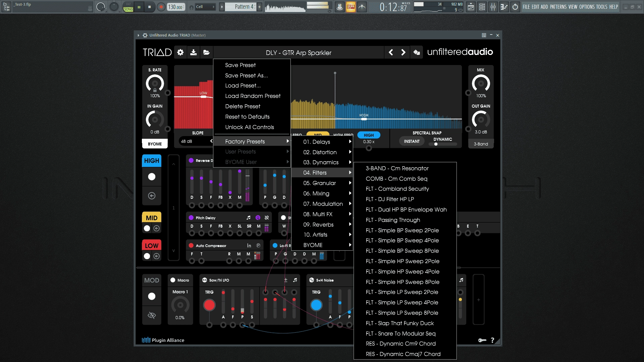The width and height of the screenshot is (644, 362).
Task: Go to previous preset arrow
Action: [391, 53]
